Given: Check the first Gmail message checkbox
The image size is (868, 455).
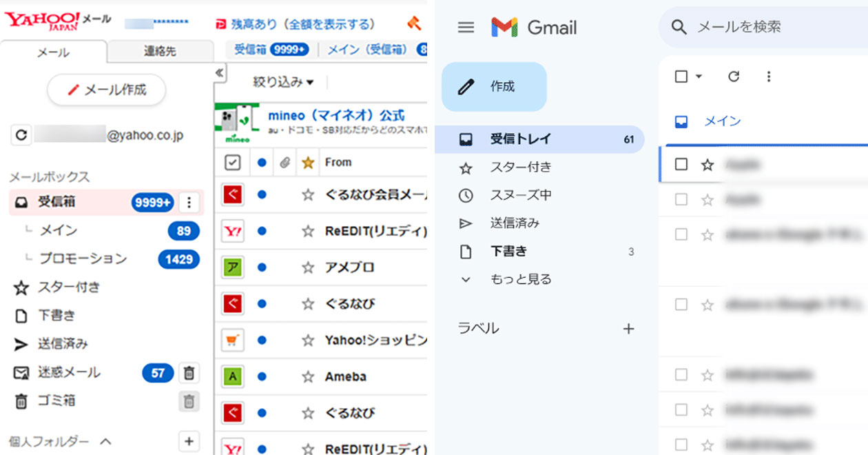Looking at the screenshot, I should pyautogui.click(x=681, y=164).
